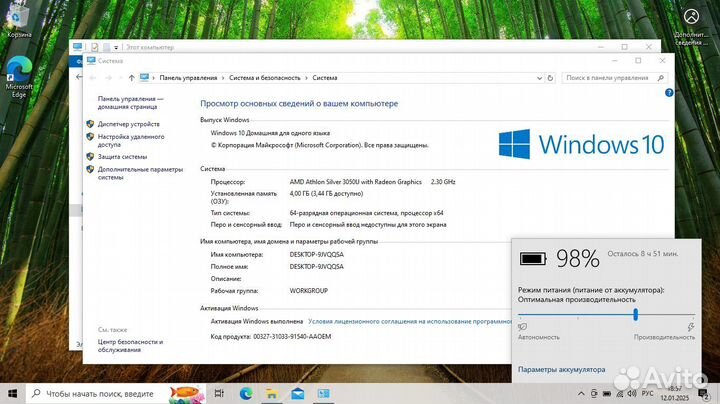
Task: Click the Forward navigation arrow
Action: coord(108,78)
